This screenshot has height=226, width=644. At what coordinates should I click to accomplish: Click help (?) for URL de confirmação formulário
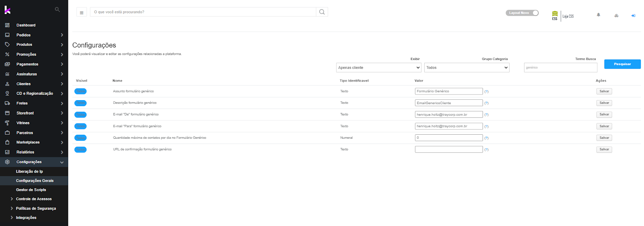(486, 150)
